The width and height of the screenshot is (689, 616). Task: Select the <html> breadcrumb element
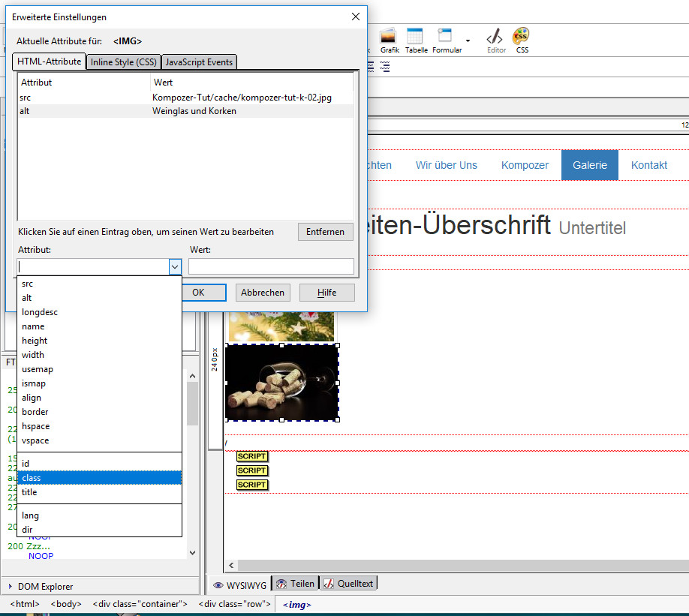25,604
